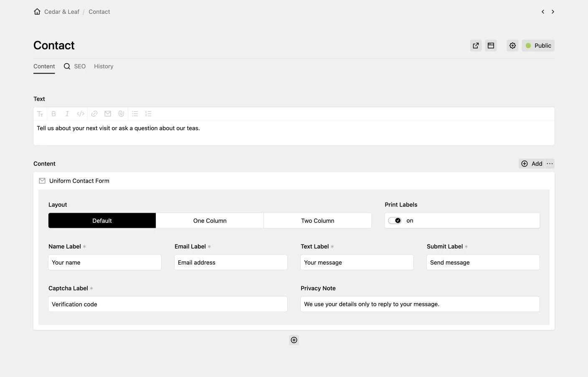Click the plus circle below the block

click(x=294, y=340)
